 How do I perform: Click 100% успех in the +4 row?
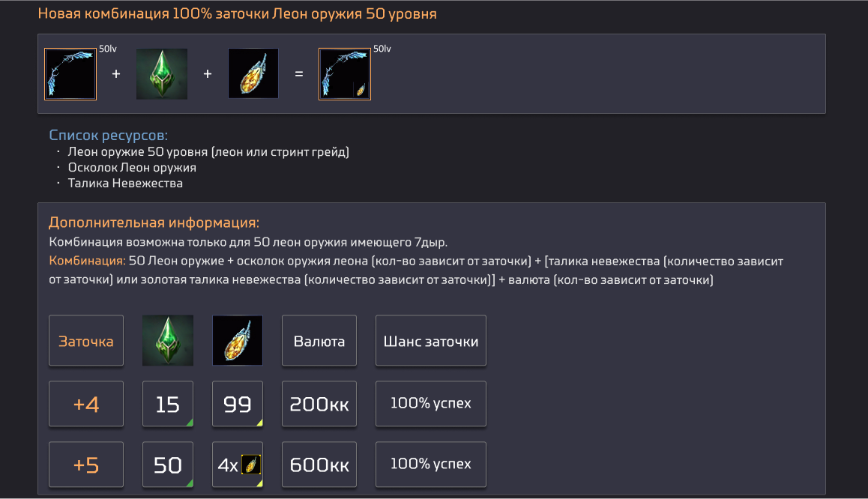[431, 404]
